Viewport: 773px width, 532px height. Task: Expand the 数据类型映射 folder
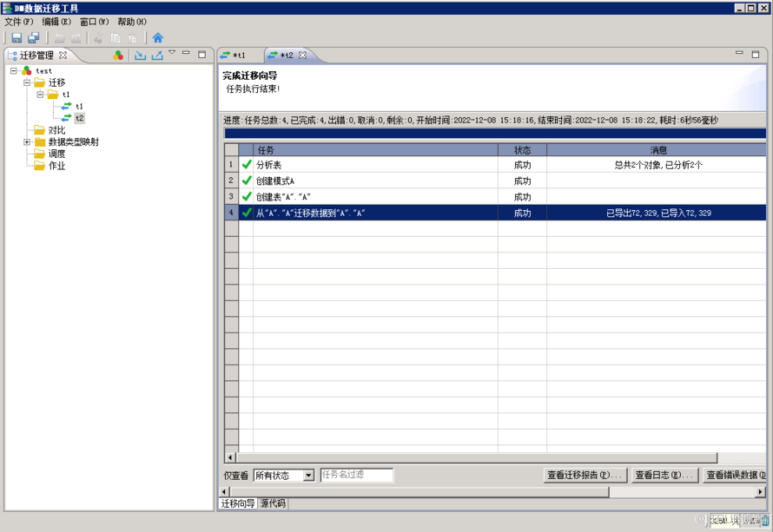click(x=27, y=142)
